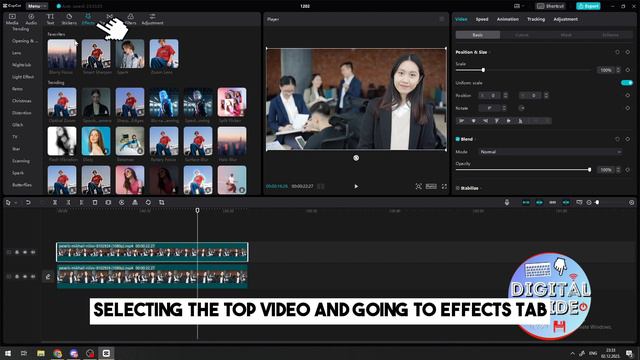Click the Scale slider handle
Image resolution: width=640 pixels, height=360 pixels.
point(483,70)
